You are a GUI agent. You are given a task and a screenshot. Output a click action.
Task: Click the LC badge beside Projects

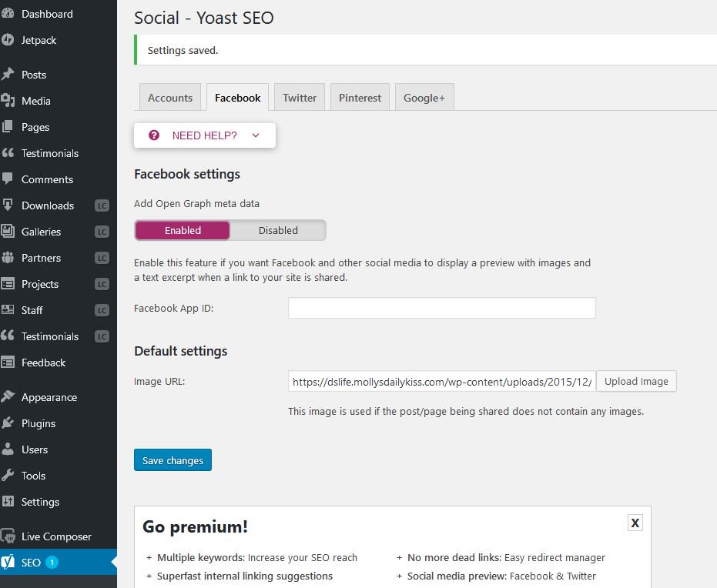pos(102,284)
